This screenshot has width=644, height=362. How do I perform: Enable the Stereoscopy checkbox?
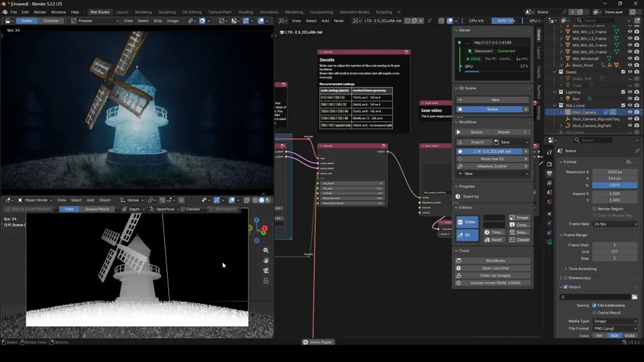tap(566, 278)
